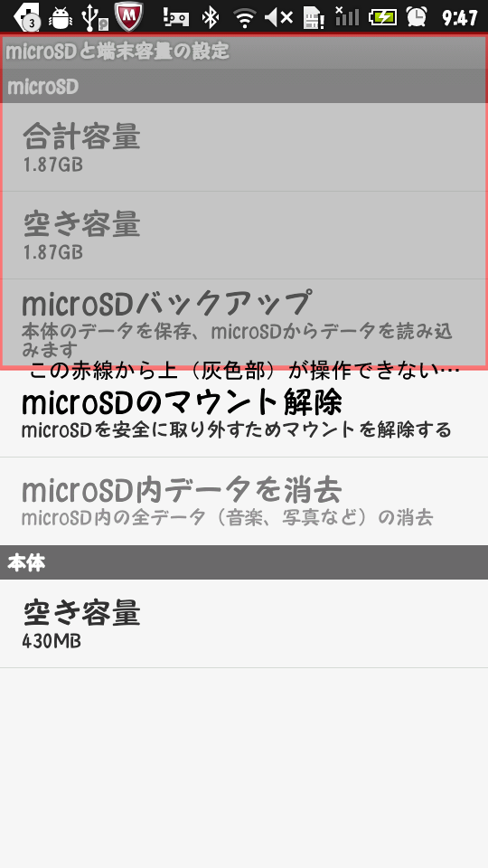Tap microSD 空き容量 1.87GB entry
Screen dimensions: 488x868
tap(244, 235)
